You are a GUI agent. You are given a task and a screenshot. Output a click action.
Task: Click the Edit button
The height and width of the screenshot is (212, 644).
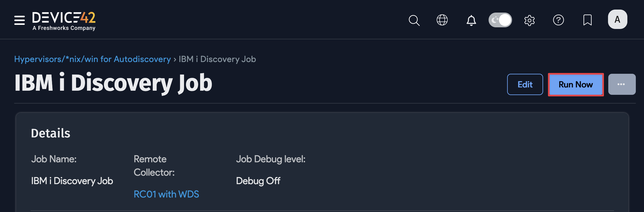point(525,84)
